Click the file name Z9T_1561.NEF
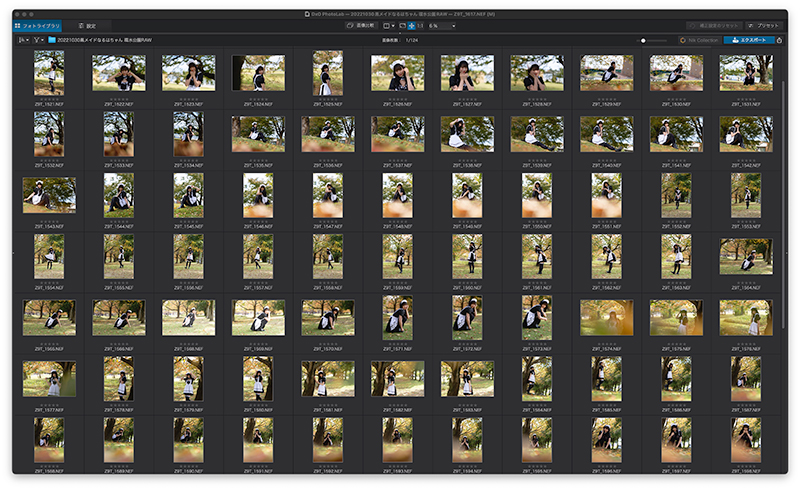This screenshot has width=800, height=489. coord(537,288)
